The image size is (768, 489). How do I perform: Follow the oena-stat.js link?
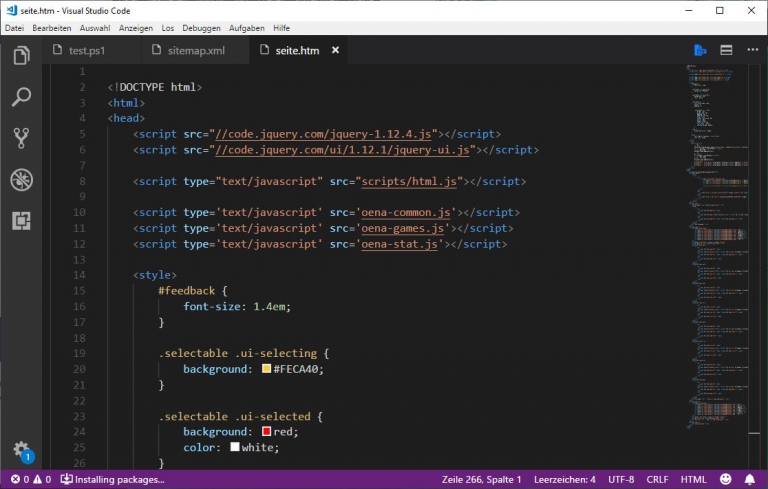tap(399, 244)
